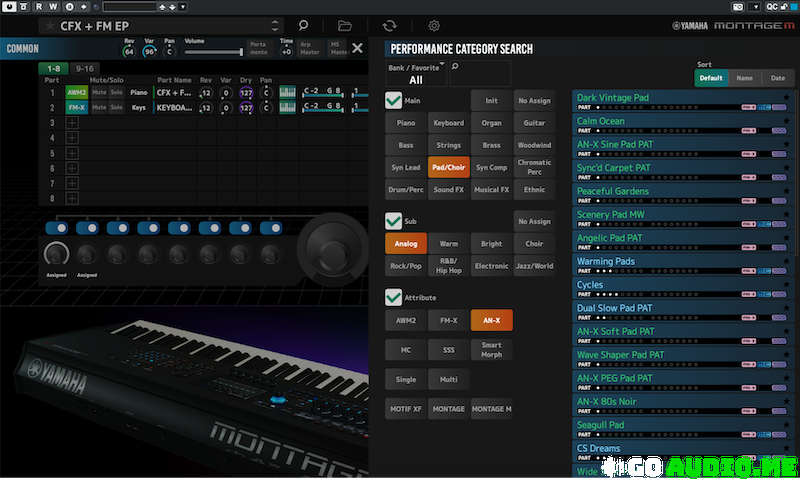Screen dimensions: 800x480
Task: Select the Syn Lead category button
Action: [x=405, y=168]
